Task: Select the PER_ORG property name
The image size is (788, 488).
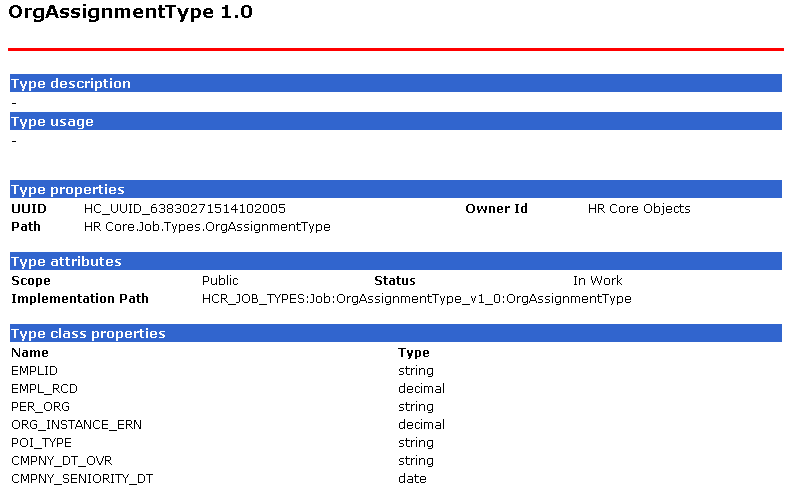Action: click(40, 407)
